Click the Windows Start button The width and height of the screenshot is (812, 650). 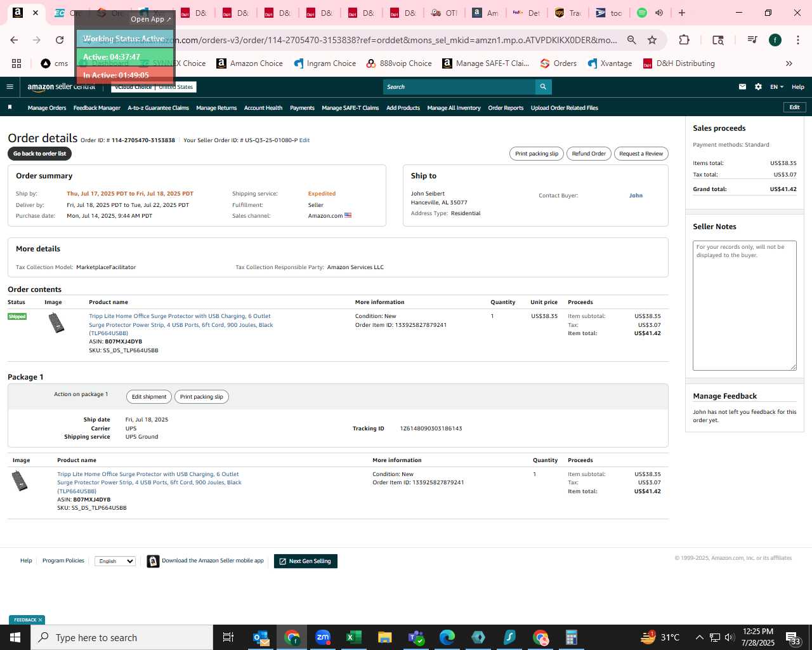(15, 637)
